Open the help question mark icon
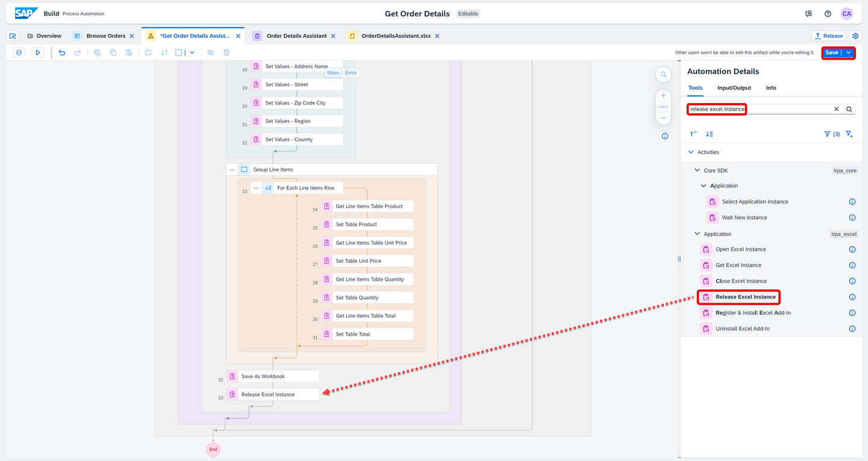 (x=828, y=13)
